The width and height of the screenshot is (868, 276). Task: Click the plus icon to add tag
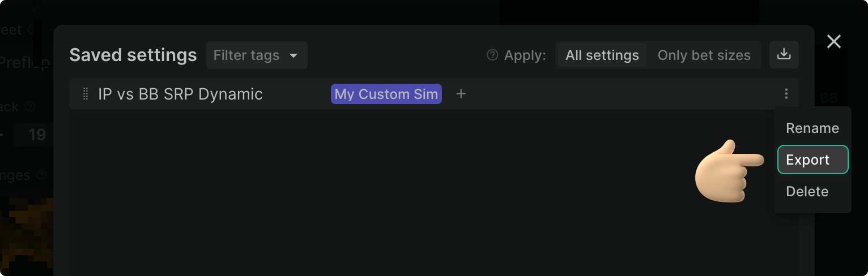coord(461,94)
